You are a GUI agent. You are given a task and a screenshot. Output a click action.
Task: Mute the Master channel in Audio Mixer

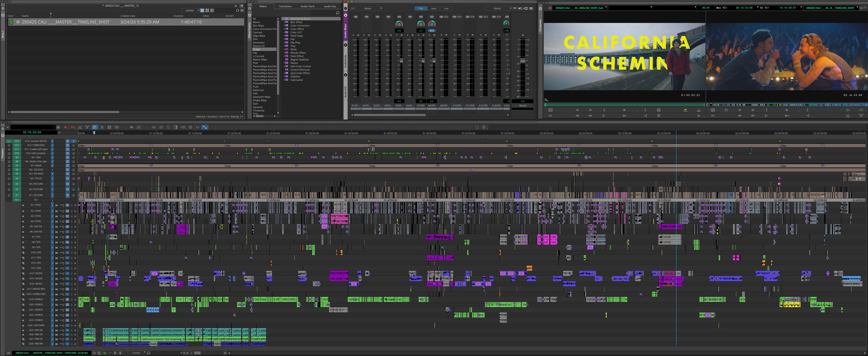coord(523,35)
